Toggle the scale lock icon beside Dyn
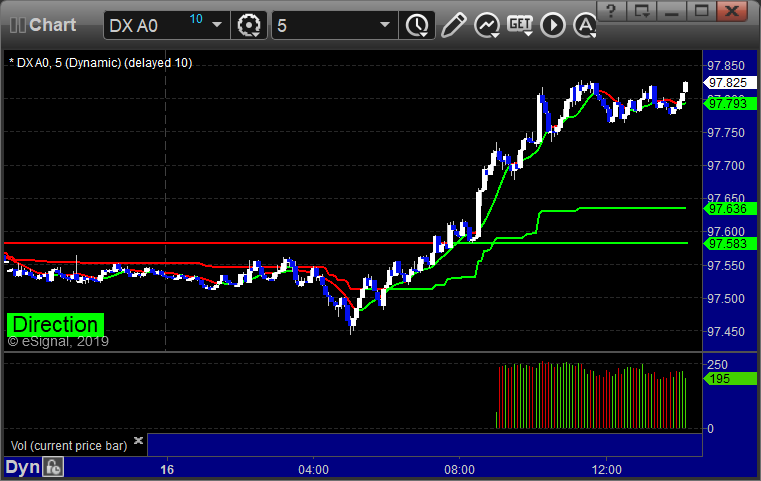The image size is (761, 481). pos(54,467)
